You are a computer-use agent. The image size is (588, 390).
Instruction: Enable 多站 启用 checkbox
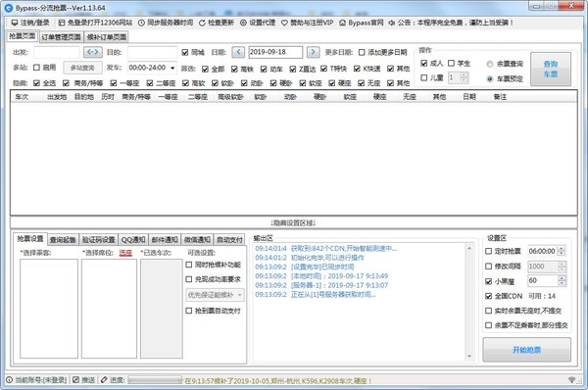tap(36, 68)
